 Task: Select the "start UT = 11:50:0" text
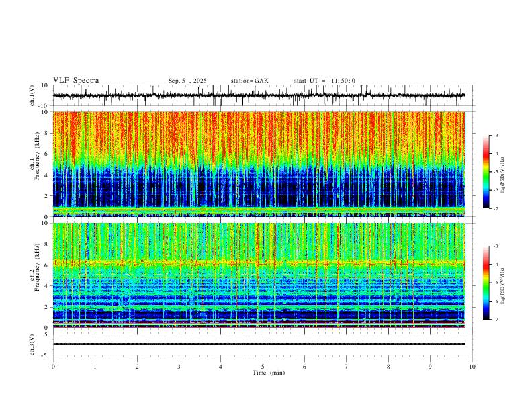324,81
